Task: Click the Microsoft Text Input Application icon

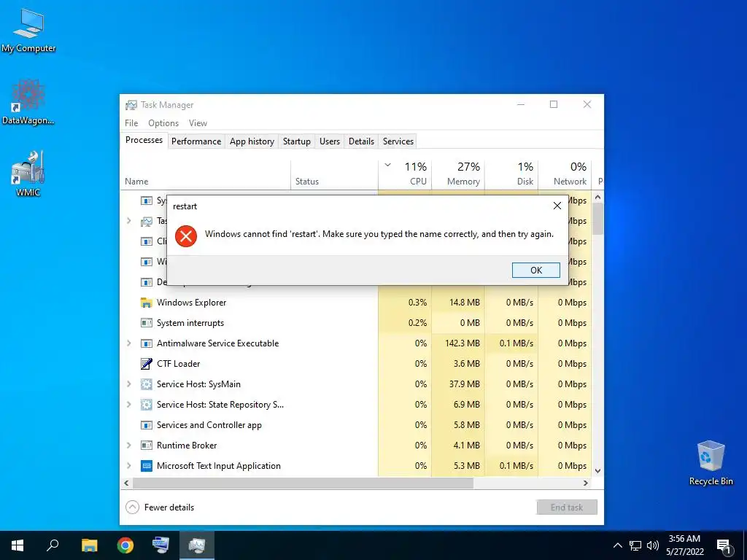Action: pos(146,466)
